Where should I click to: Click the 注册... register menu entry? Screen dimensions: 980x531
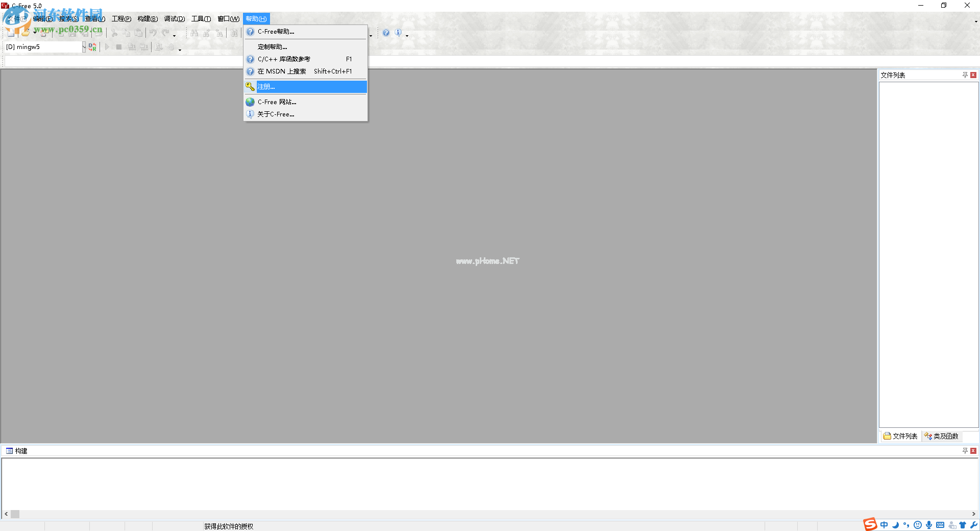(306, 87)
